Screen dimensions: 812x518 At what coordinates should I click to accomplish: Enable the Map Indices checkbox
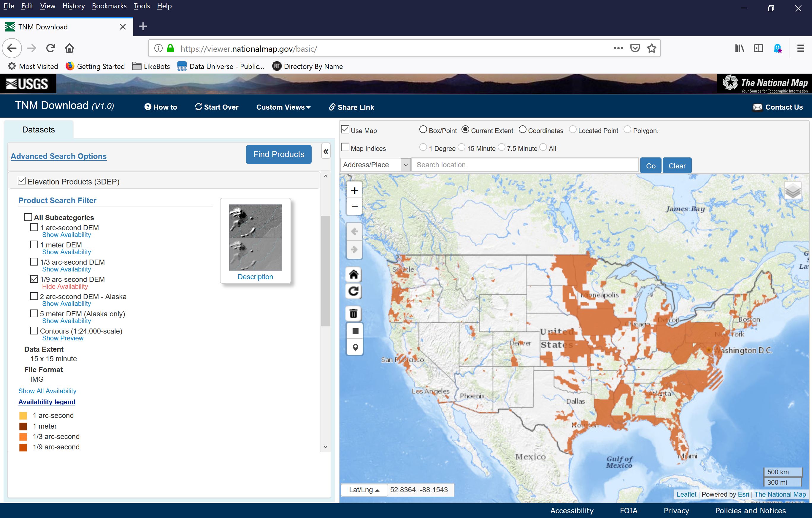click(x=345, y=148)
